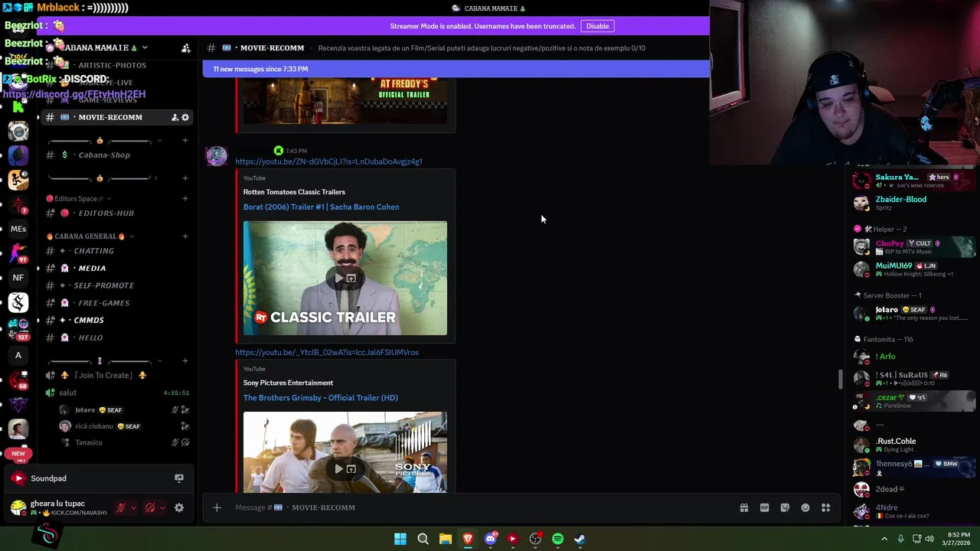Collapse the category above Cabana-Shop
Screen dimensions: 980x551
[x=104, y=141]
